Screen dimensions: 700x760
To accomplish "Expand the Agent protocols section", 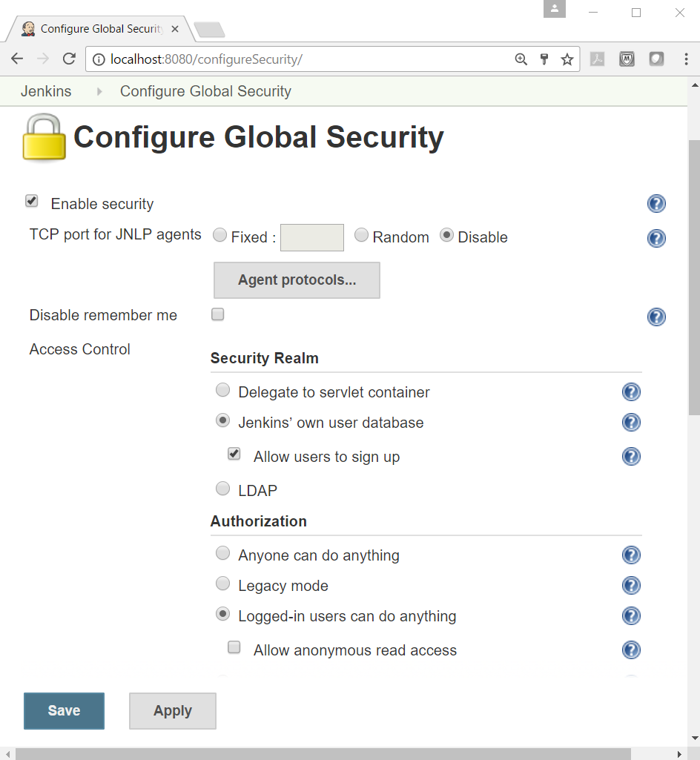I will point(297,280).
